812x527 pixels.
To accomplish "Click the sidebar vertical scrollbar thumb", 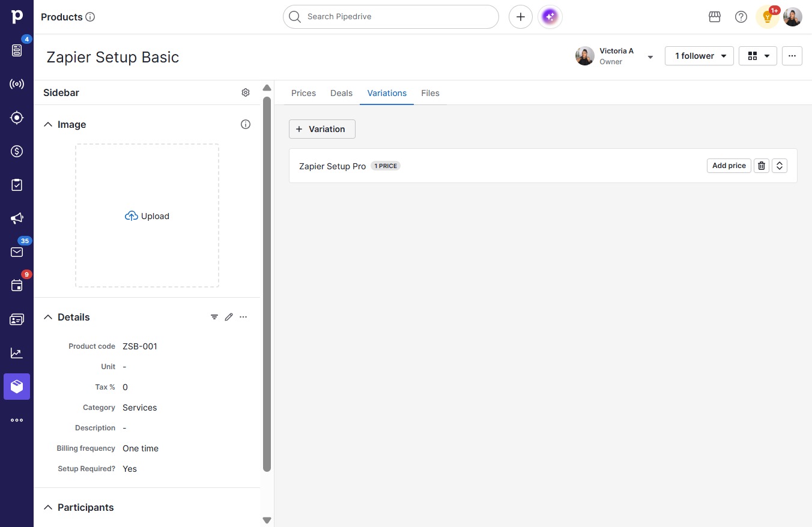I will click(267, 285).
